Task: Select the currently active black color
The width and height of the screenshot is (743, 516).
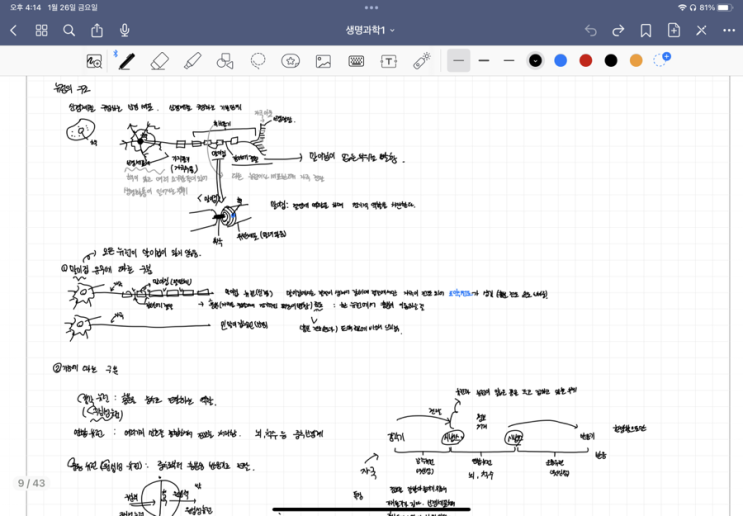Action: (535, 61)
